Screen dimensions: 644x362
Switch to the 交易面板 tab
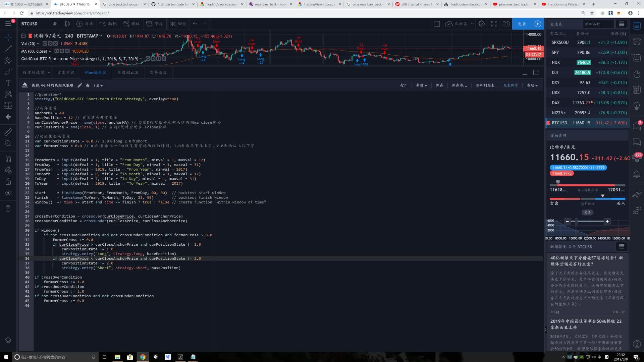158,72
